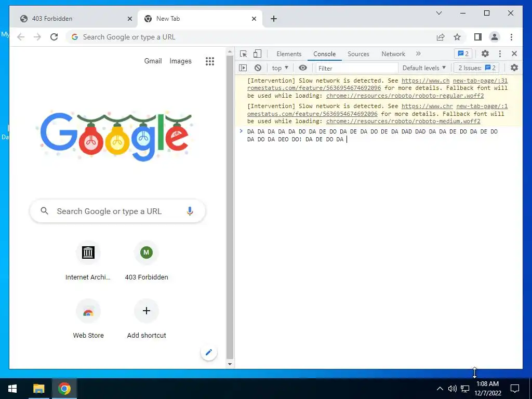This screenshot has width=532, height=399.
Task: Open DevTools settings gear
Action: 485,54
